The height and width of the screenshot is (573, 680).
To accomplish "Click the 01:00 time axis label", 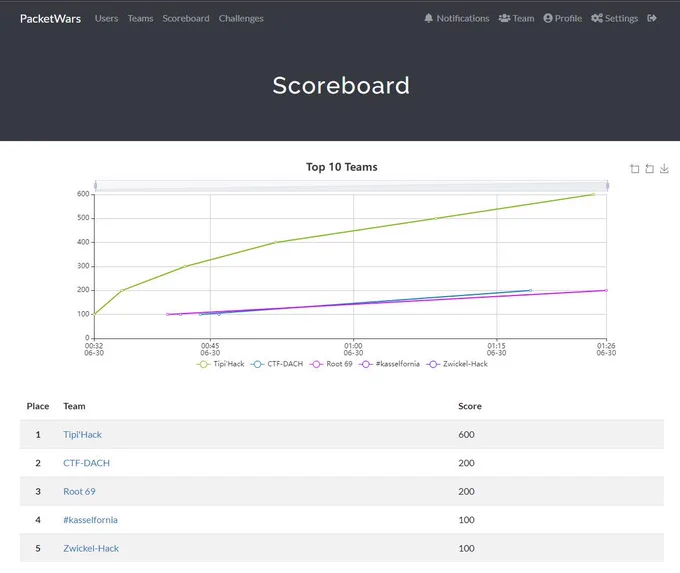I will point(353,349).
